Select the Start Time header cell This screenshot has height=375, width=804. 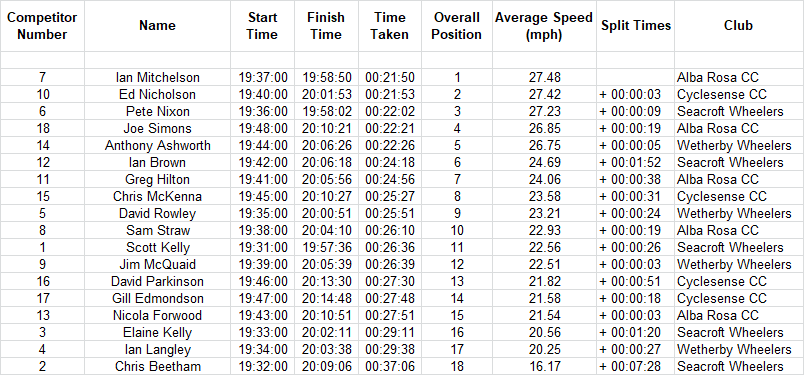pyautogui.click(x=263, y=26)
